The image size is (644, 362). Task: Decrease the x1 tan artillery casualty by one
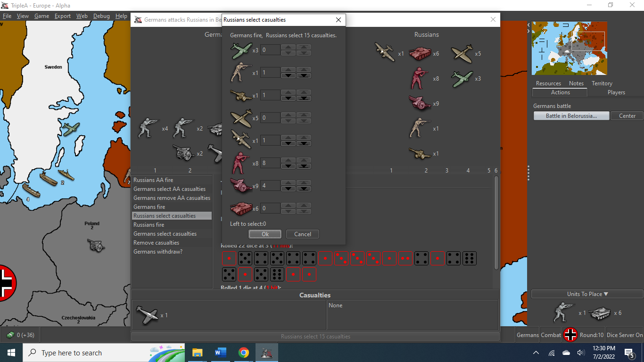point(289,98)
